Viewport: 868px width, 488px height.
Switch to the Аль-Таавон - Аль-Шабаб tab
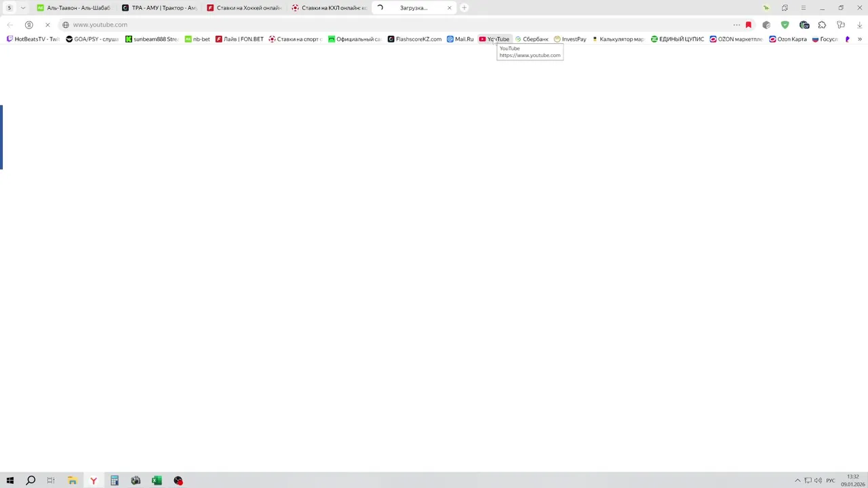click(73, 7)
